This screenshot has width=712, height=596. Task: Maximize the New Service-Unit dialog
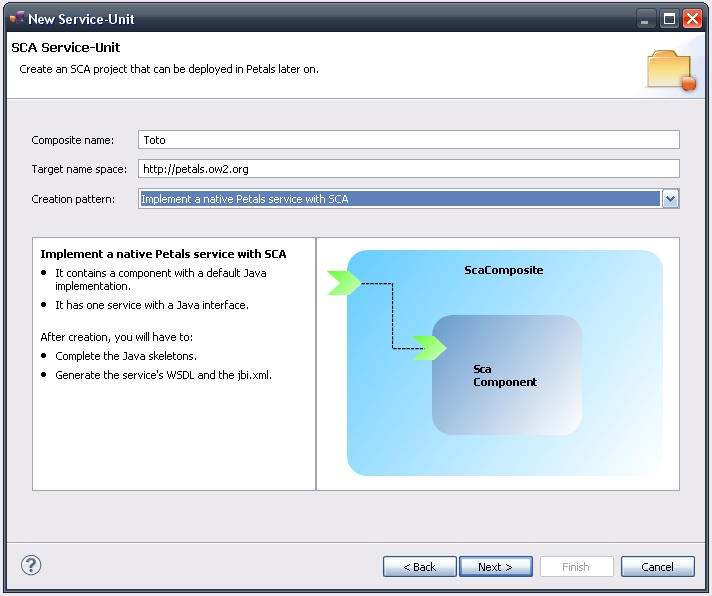coord(669,18)
